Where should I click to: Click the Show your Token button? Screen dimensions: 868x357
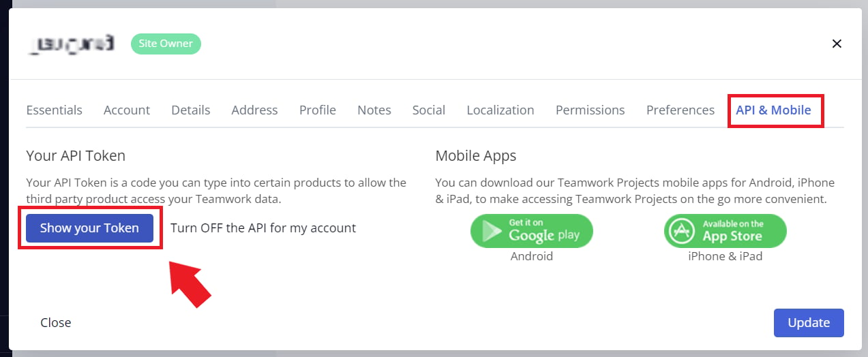click(x=89, y=228)
